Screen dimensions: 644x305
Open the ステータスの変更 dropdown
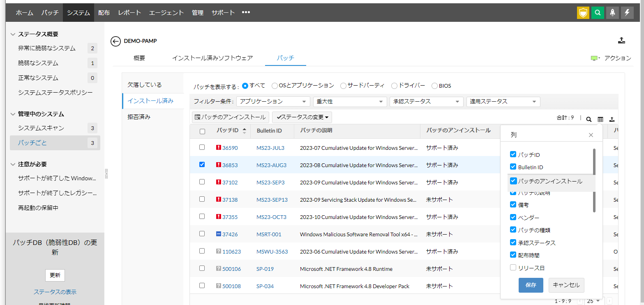[302, 117]
